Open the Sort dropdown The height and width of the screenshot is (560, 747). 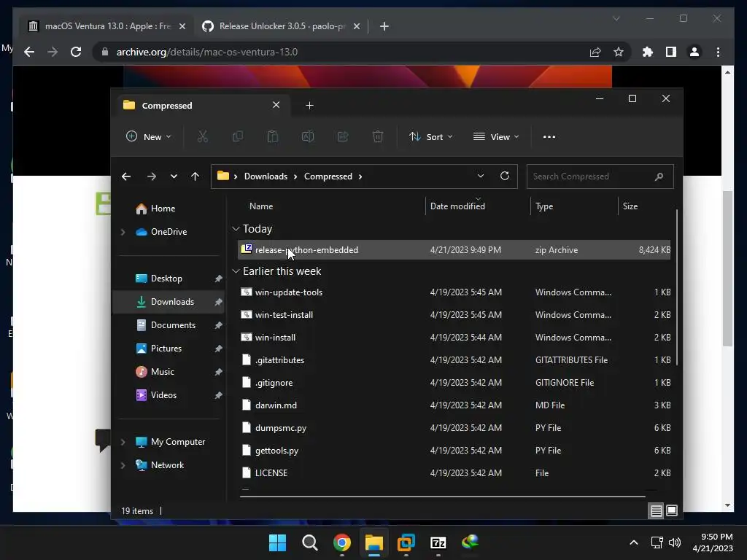tap(430, 136)
